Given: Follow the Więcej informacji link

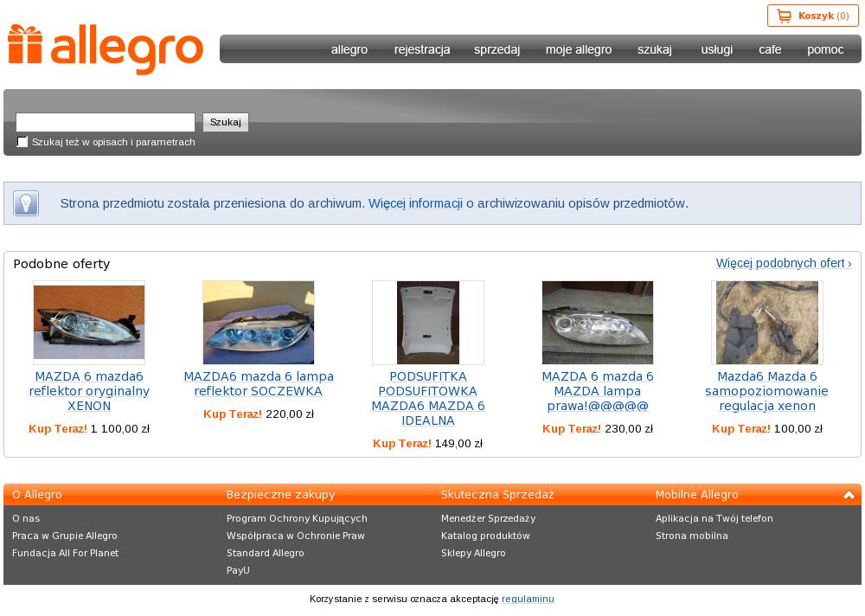Looking at the screenshot, I should [415, 203].
